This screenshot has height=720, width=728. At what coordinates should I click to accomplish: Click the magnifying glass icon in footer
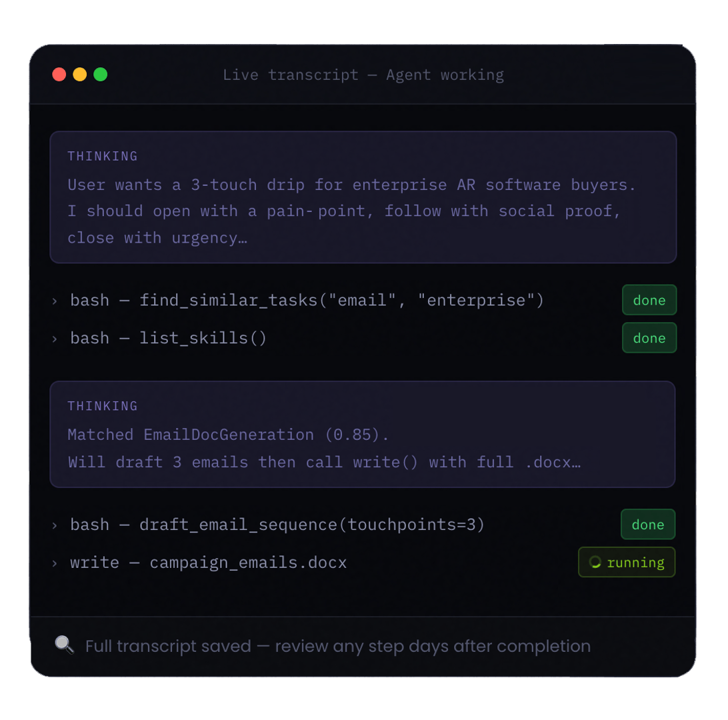pyautogui.click(x=64, y=645)
